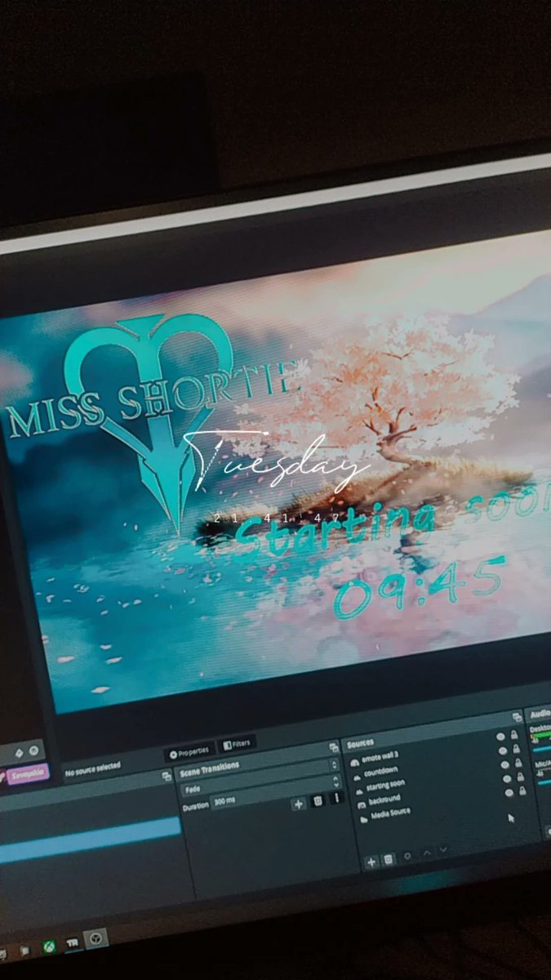Viewport: 551px width, 980px height.
Task: Add a new source with plus
Action: [371, 862]
